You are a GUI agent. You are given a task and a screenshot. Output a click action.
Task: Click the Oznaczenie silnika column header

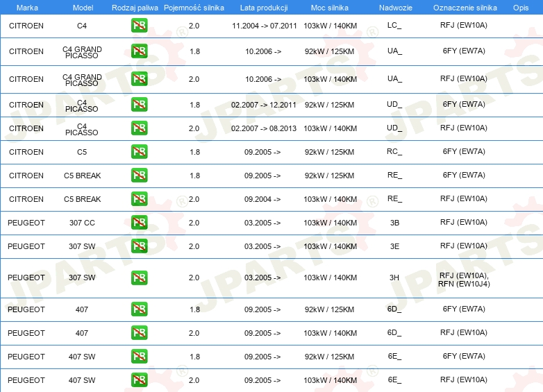(465, 8)
